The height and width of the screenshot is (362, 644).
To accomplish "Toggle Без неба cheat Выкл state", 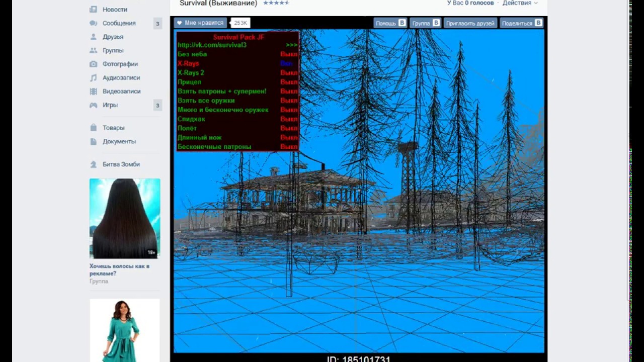I will pyautogui.click(x=289, y=54).
